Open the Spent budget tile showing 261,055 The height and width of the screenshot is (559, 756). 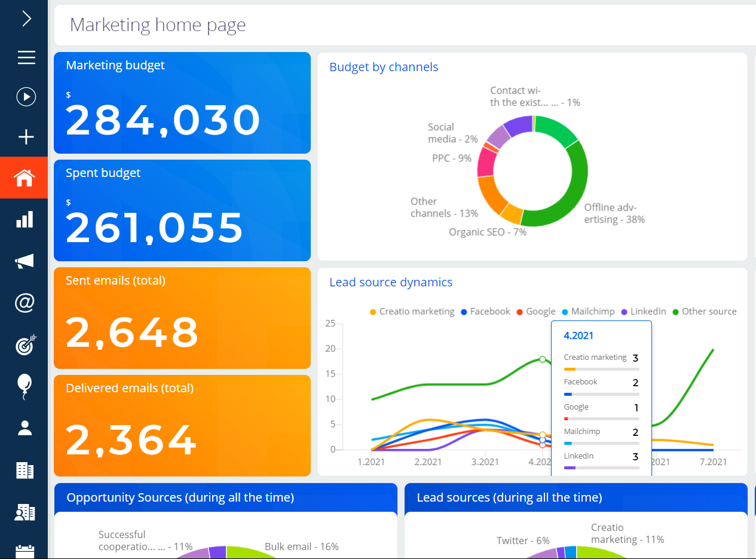tap(182, 210)
